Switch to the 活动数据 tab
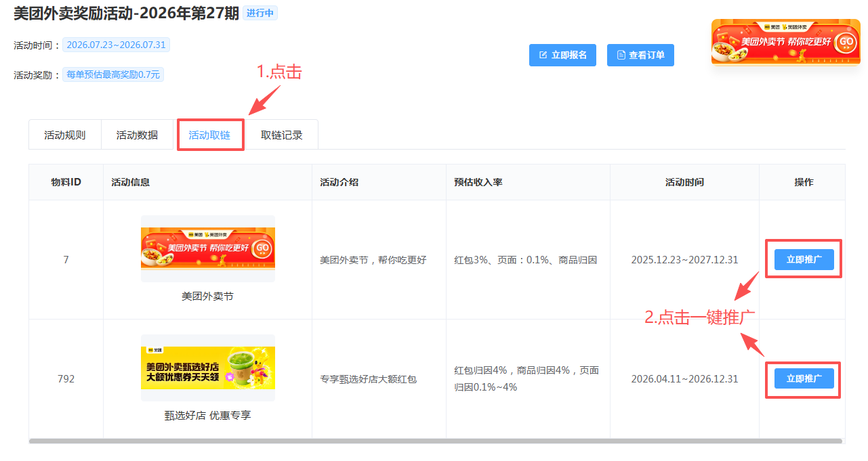The image size is (868, 461). 137,135
